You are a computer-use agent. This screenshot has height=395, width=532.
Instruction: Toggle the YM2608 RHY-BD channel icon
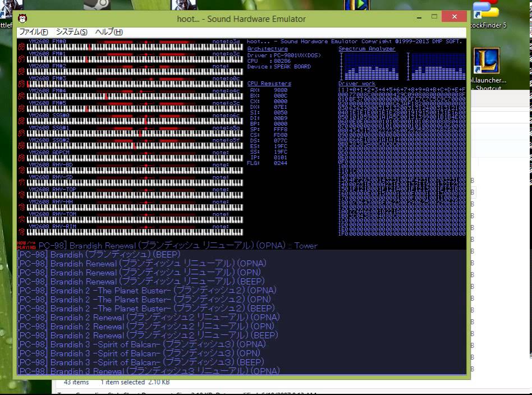22,170
